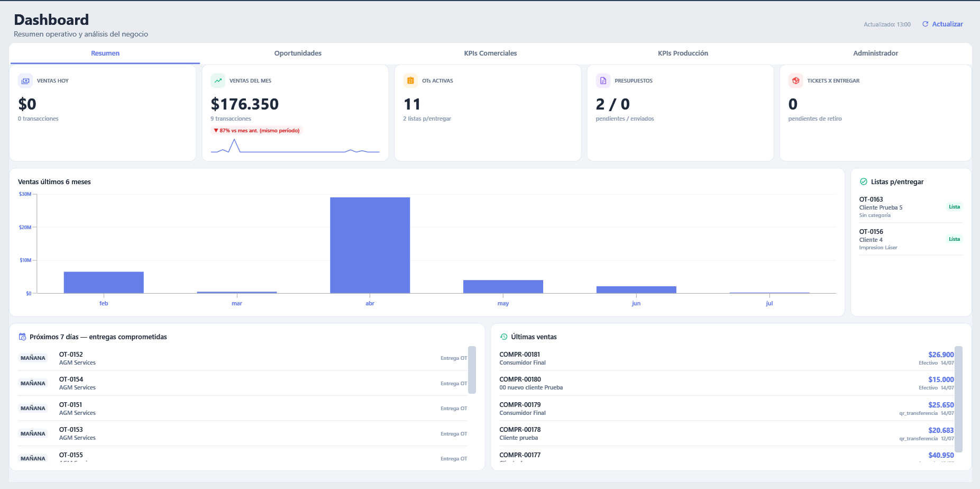Viewport: 980px width, 489px height.
Task: Open the KPIs Comerciales tab
Action: point(490,53)
